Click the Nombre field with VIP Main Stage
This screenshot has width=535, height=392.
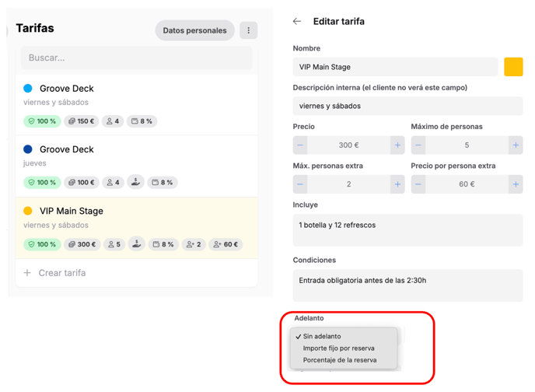click(x=395, y=67)
